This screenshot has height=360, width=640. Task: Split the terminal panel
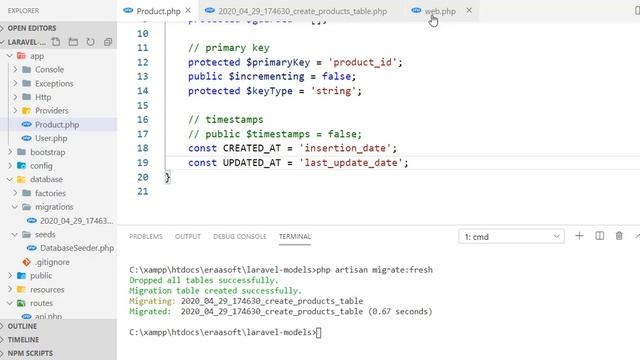pos(600,236)
